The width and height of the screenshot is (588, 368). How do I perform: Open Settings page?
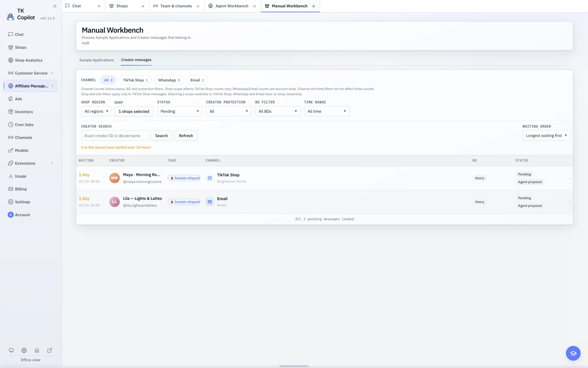tap(30, 202)
